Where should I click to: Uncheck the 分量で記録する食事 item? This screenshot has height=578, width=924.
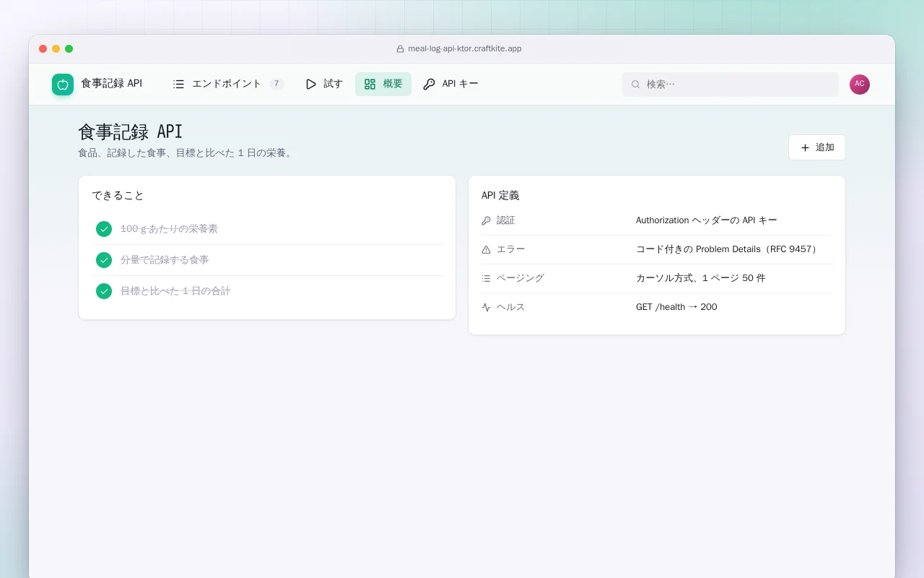click(104, 260)
